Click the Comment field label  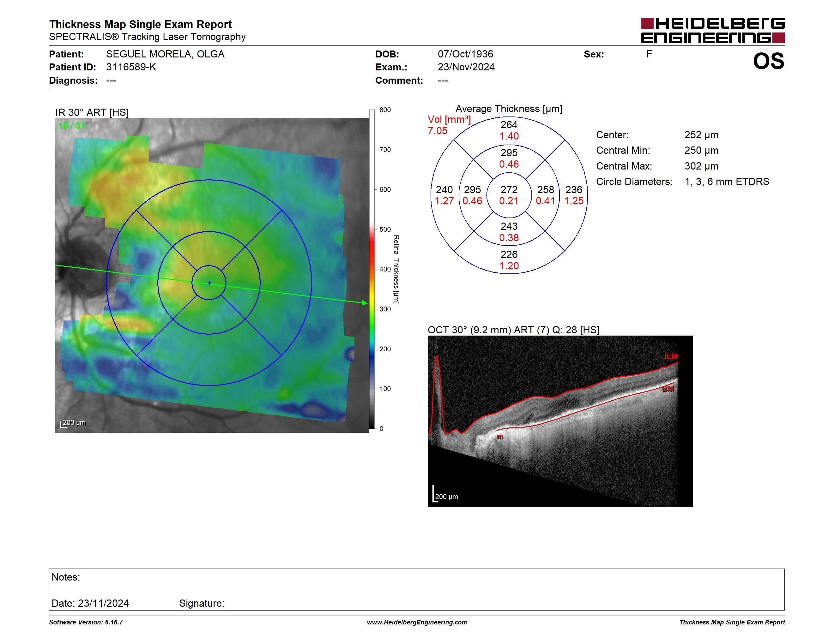pos(399,80)
